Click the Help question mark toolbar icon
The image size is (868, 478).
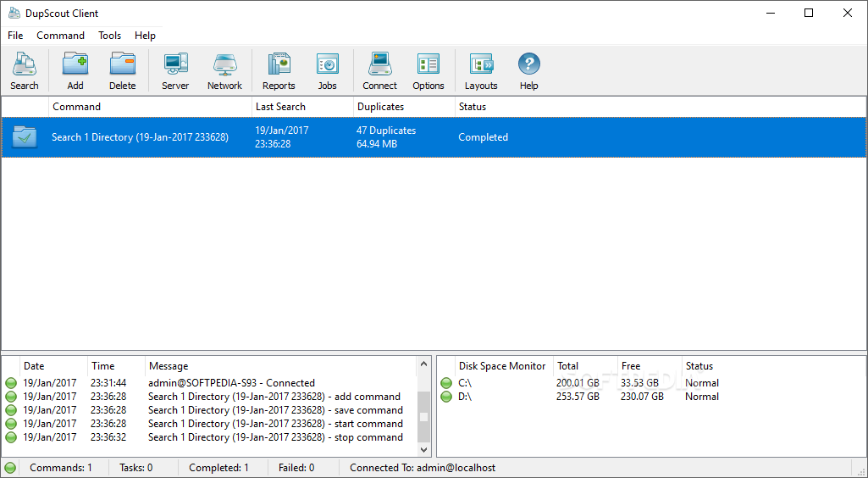point(528,64)
